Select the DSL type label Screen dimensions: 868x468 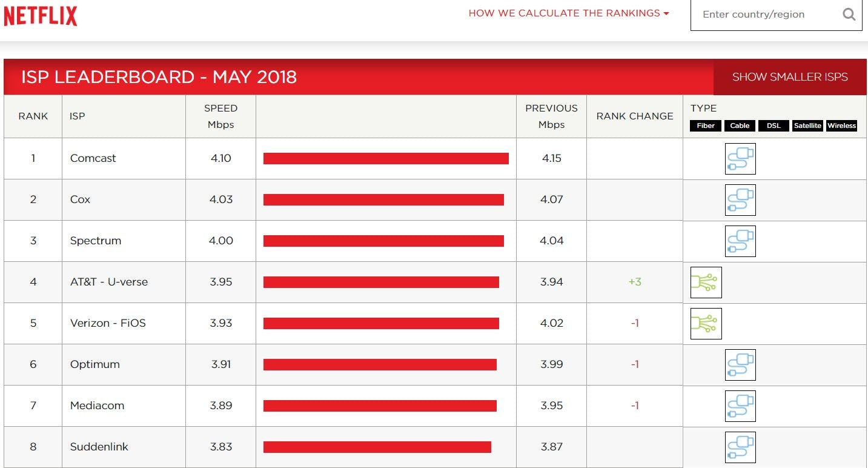(x=774, y=125)
